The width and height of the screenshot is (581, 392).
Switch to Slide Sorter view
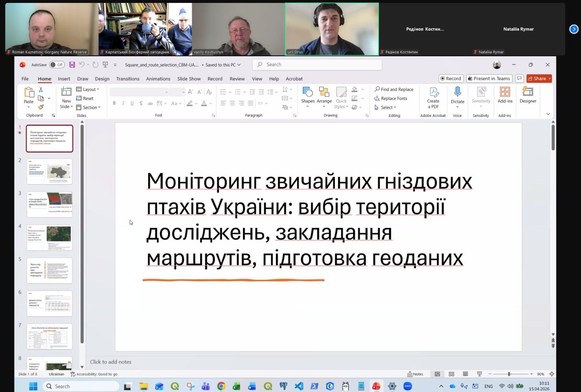pyautogui.click(x=451, y=374)
